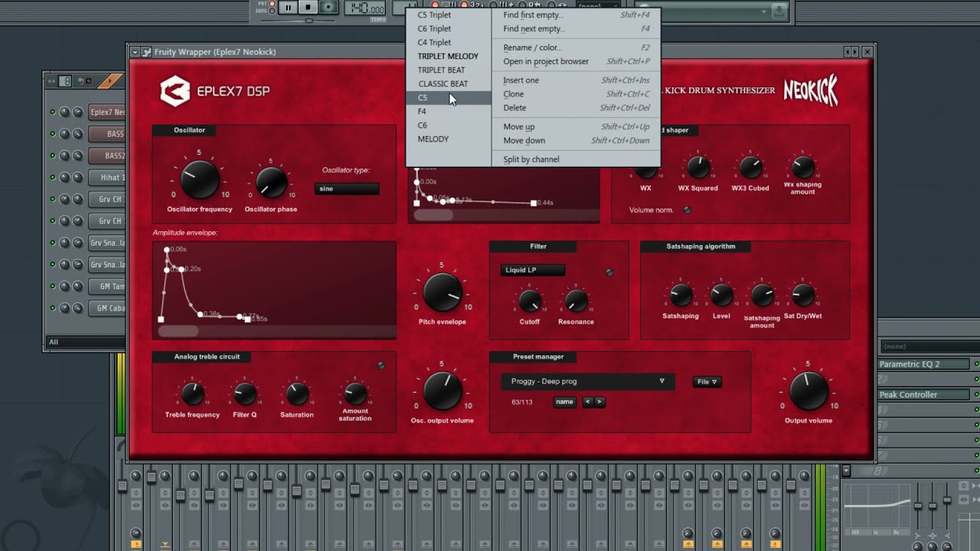Select SONG mode radio light
This screenshot has height=551, width=980.
coord(272,11)
